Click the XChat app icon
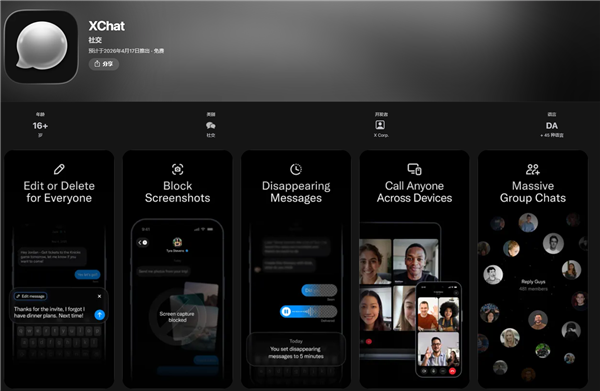This screenshot has width=600, height=391. (41, 47)
